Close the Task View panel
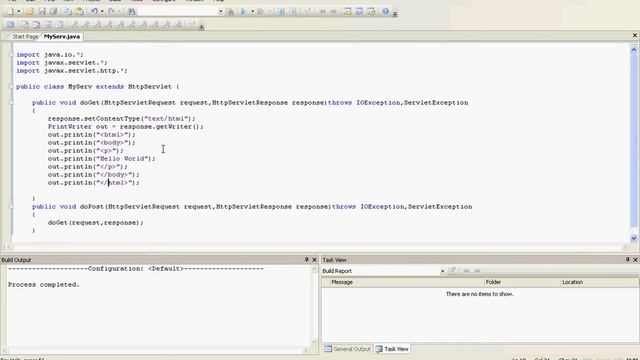The image size is (640, 360). tap(635, 260)
